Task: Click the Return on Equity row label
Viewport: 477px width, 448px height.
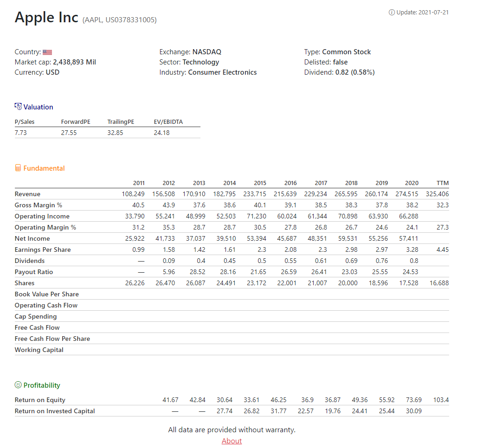Action: 40,400
